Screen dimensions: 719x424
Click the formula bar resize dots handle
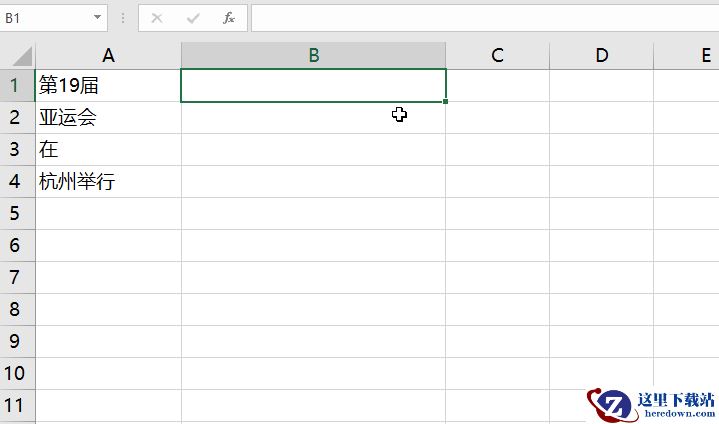(123, 18)
